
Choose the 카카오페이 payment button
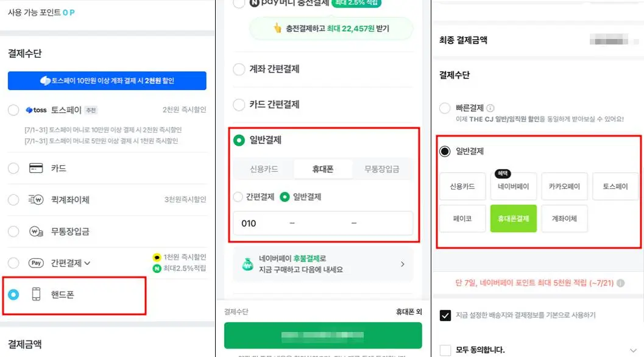click(564, 186)
